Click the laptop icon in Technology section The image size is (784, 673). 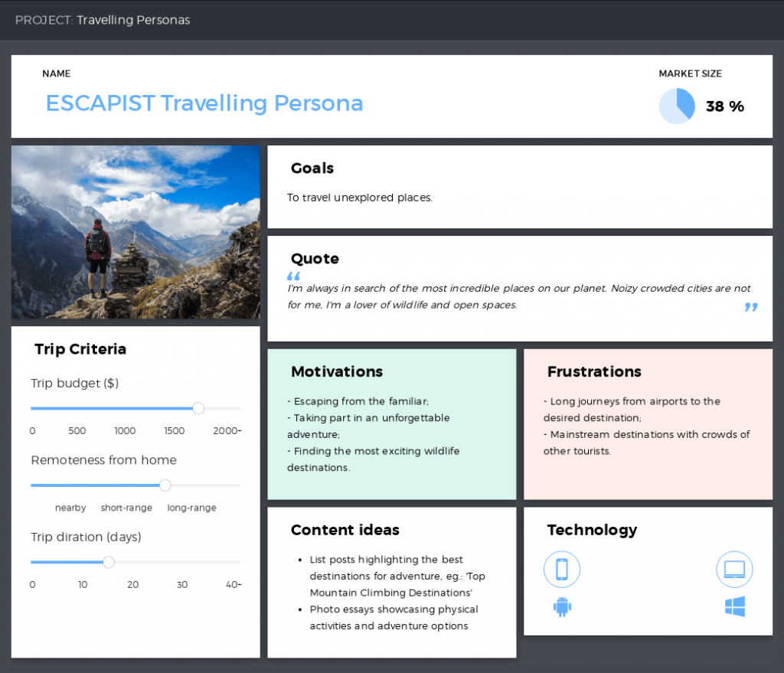pos(734,569)
